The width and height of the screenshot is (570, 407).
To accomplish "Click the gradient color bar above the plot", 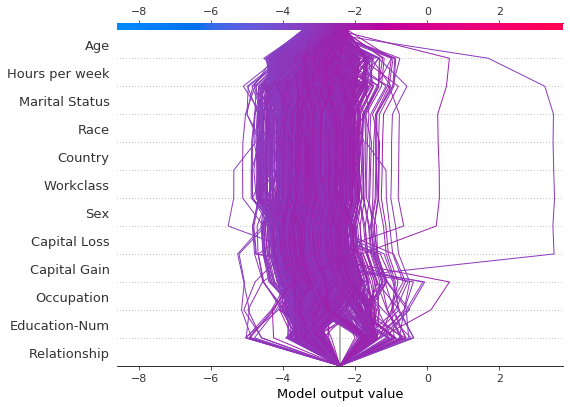I will click(340, 27).
